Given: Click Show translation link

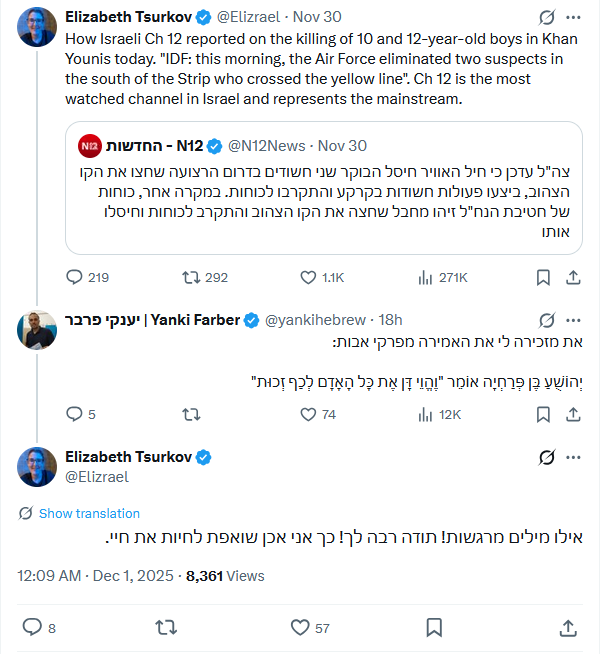Looking at the screenshot, I should click(89, 513).
